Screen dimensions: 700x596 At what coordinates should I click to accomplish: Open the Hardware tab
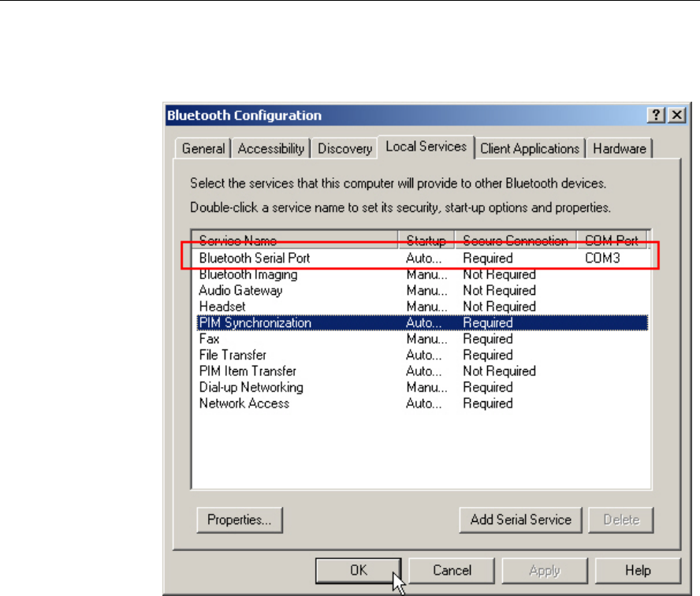(x=619, y=149)
